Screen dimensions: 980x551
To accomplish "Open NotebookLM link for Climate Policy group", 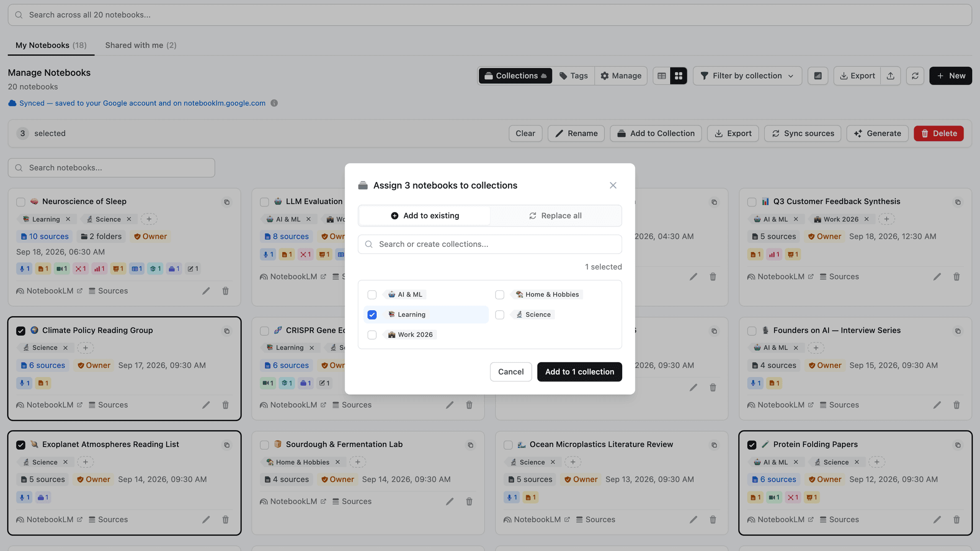I will [x=50, y=405].
